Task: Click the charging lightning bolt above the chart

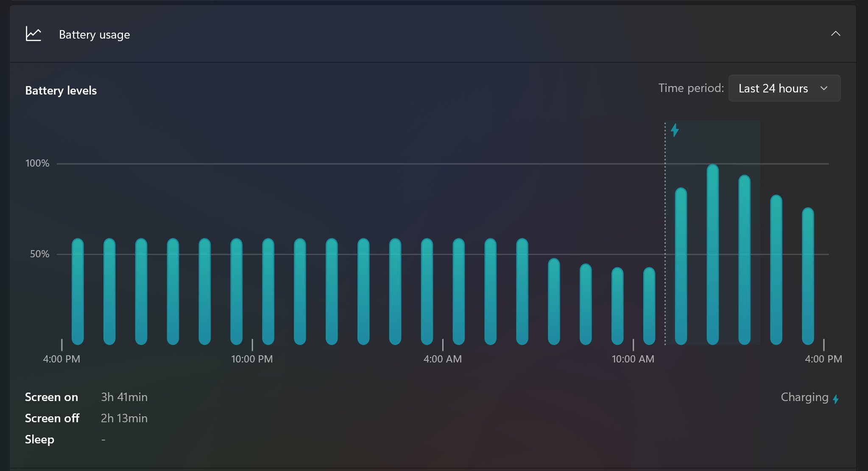Action: [675, 130]
